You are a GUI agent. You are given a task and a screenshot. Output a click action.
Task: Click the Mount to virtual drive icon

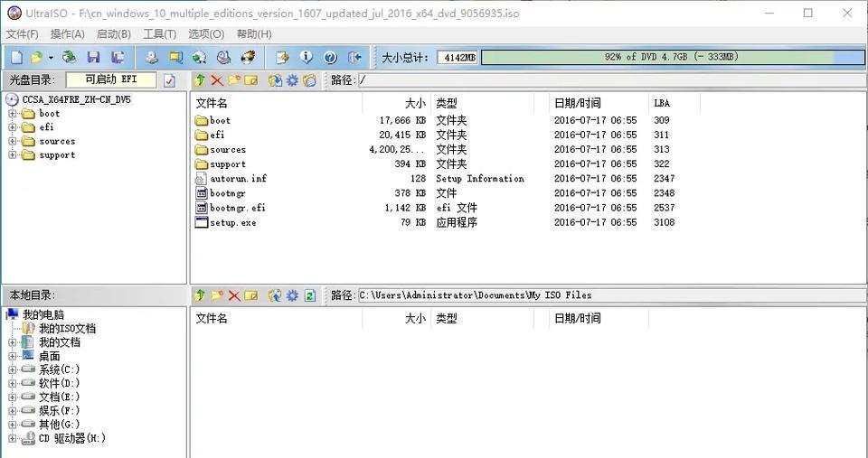pos(223,57)
